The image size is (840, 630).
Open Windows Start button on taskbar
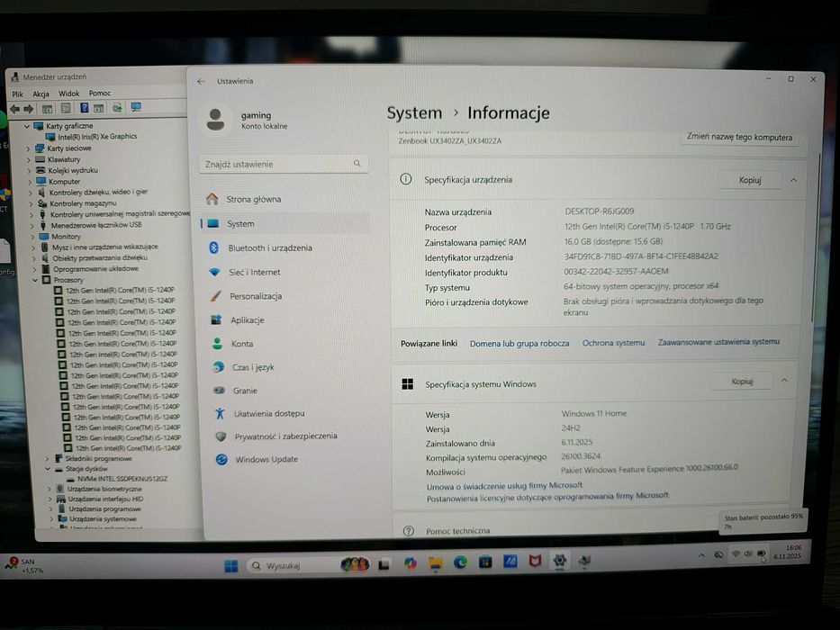(x=230, y=566)
